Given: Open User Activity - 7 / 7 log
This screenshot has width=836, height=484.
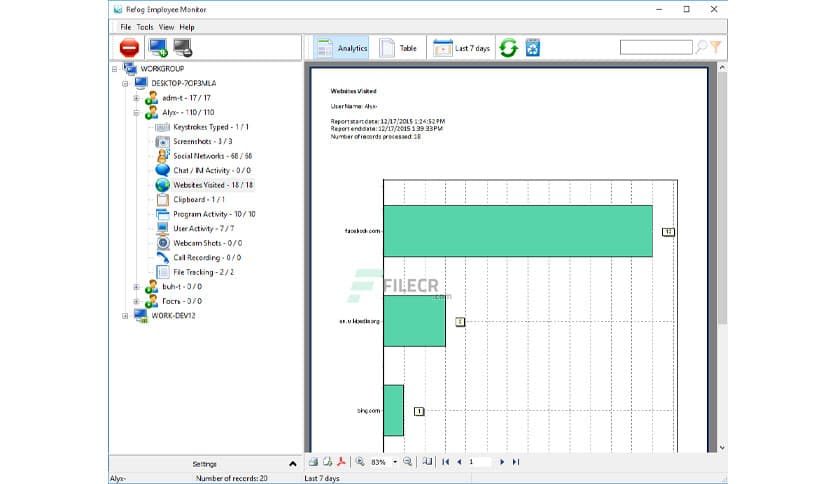Looking at the screenshot, I should click(203, 228).
